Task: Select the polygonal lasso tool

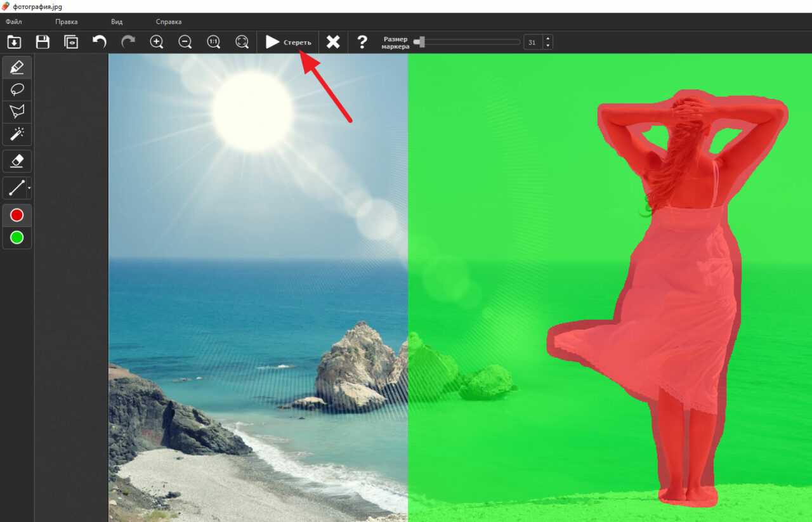Action: point(17,112)
